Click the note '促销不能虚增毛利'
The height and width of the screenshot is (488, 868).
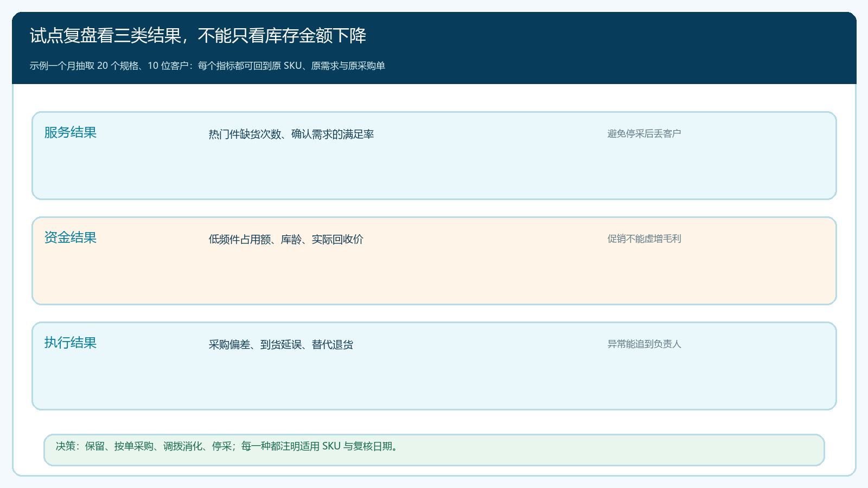pos(644,239)
